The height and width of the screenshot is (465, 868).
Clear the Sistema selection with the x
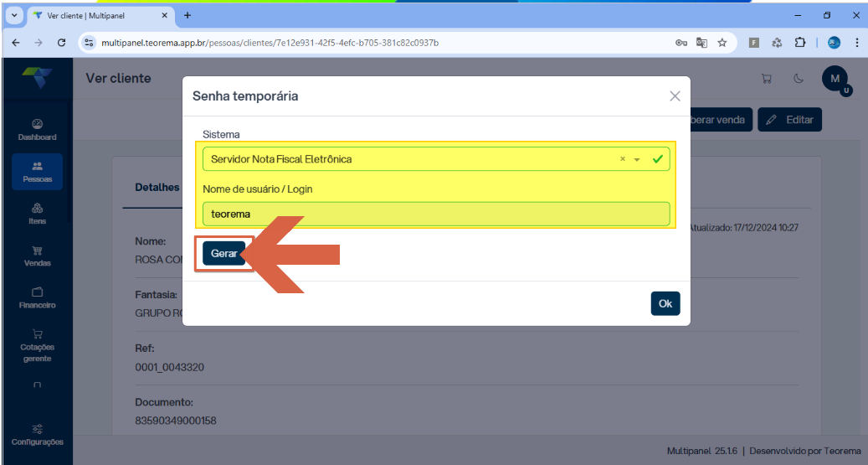pos(622,159)
